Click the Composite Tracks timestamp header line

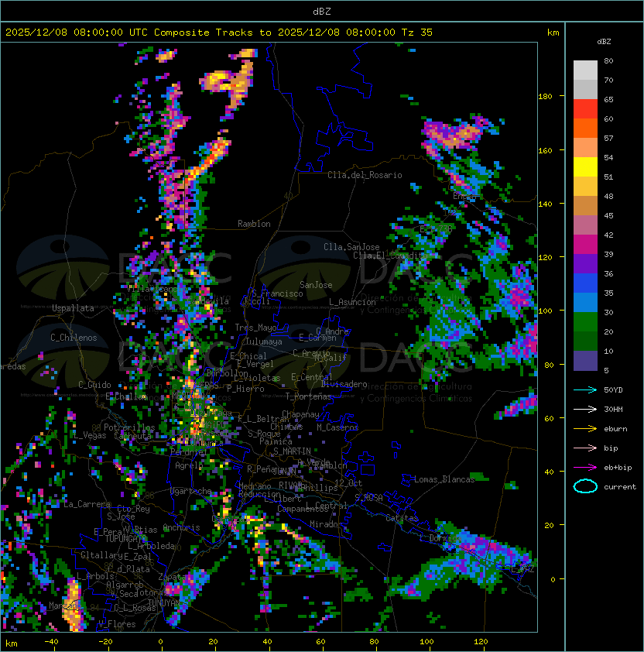click(x=219, y=33)
